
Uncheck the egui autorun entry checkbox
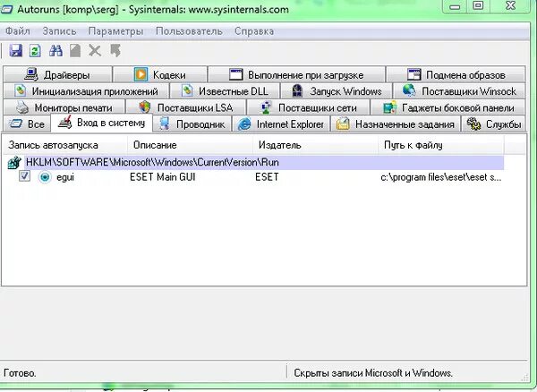24,176
